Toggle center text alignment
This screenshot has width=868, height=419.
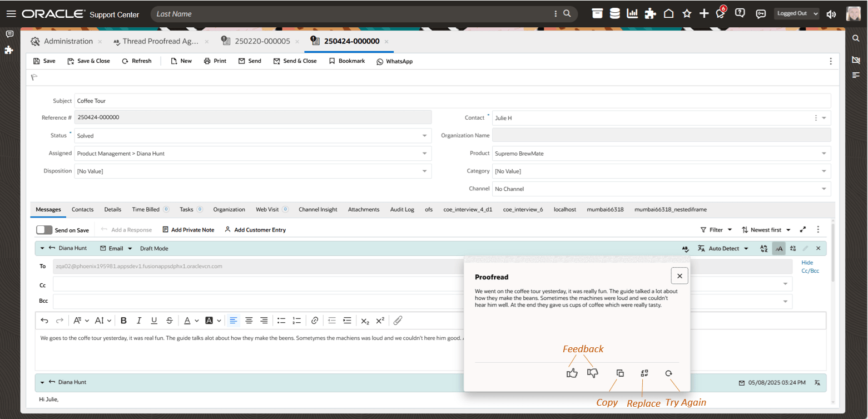(249, 321)
